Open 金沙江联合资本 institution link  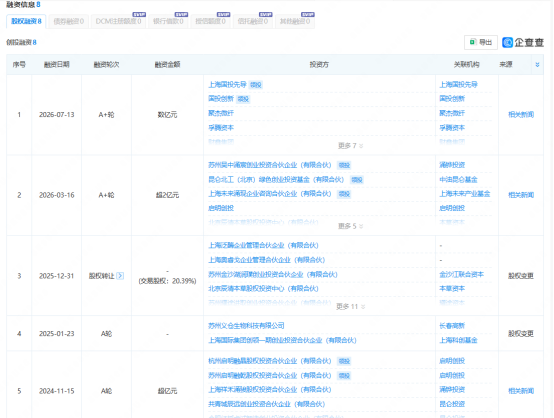[x=461, y=274]
